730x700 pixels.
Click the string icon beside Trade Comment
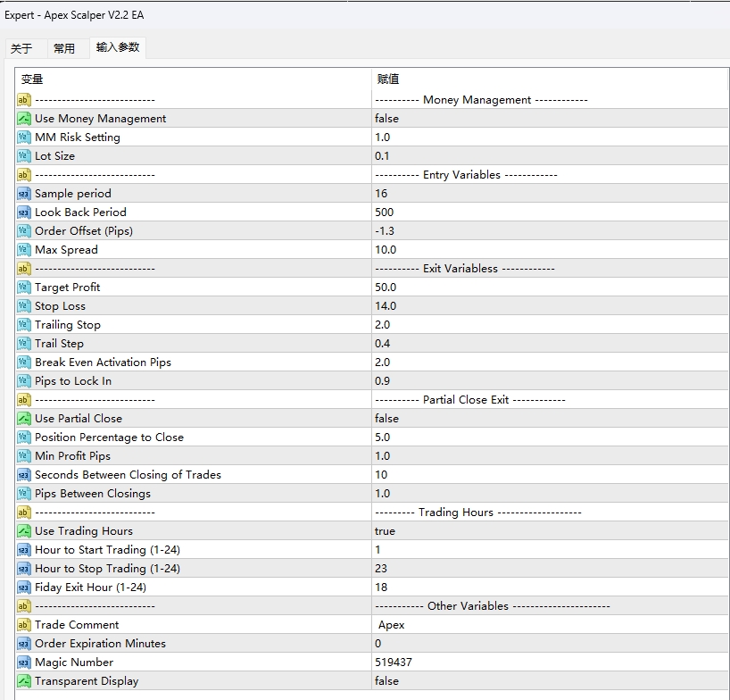tap(24, 625)
